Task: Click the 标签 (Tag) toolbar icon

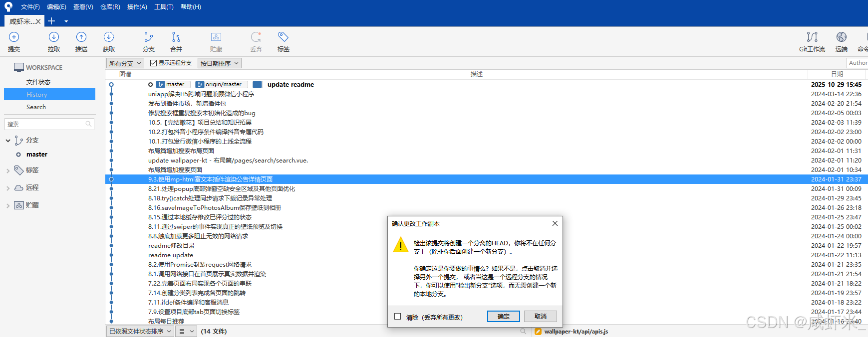Action: click(284, 37)
